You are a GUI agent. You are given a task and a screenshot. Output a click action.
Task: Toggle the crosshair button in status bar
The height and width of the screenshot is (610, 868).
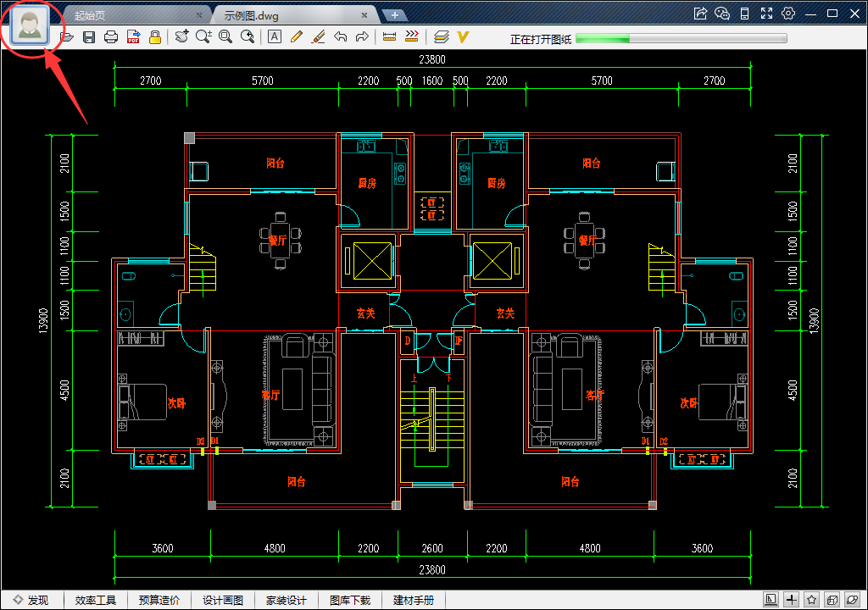pyautogui.click(x=792, y=600)
